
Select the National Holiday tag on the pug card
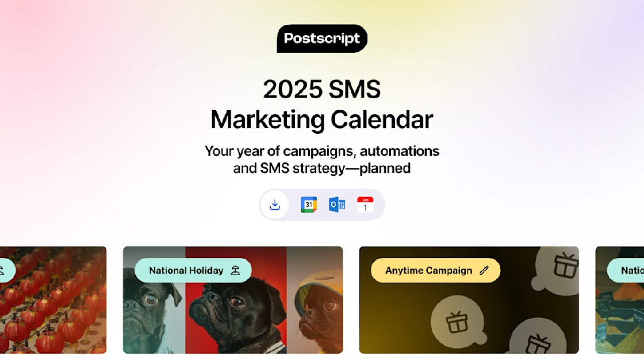[193, 270]
